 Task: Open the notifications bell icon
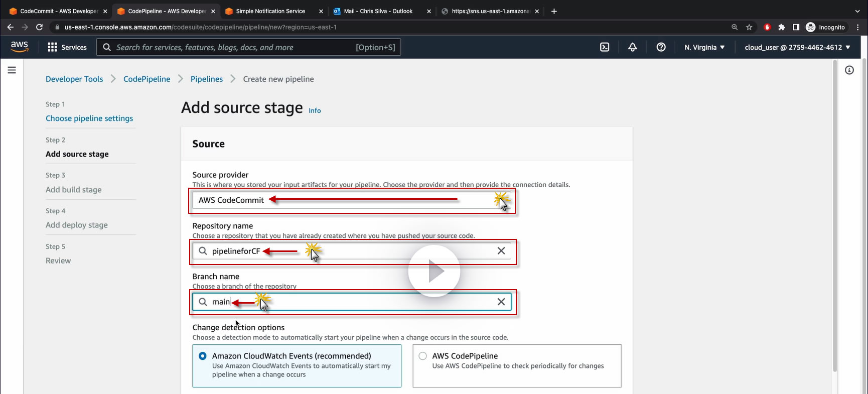click(633, 47)
